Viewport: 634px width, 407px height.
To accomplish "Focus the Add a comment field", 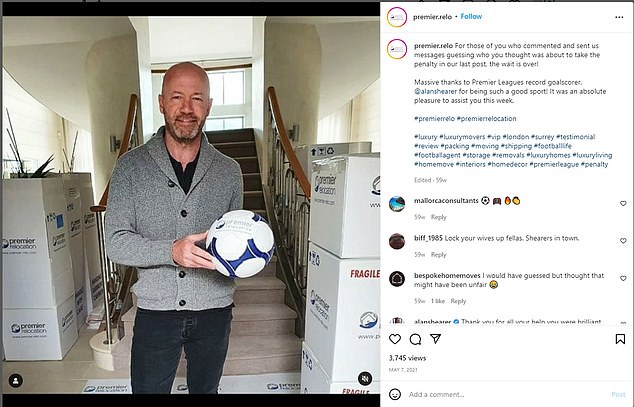I will [x=507, y=394].
